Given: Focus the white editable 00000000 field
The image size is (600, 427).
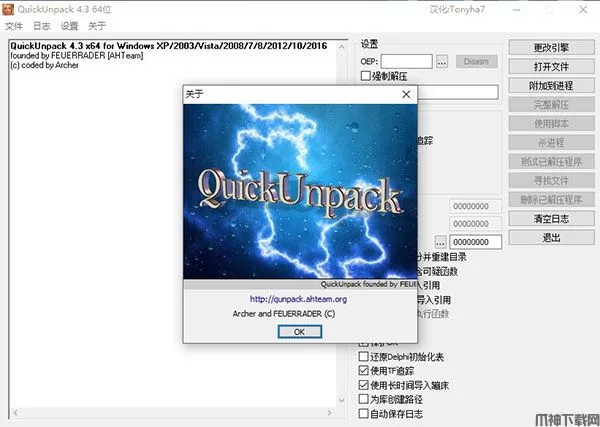Looking at the screenshot, I should coord(475,242).
